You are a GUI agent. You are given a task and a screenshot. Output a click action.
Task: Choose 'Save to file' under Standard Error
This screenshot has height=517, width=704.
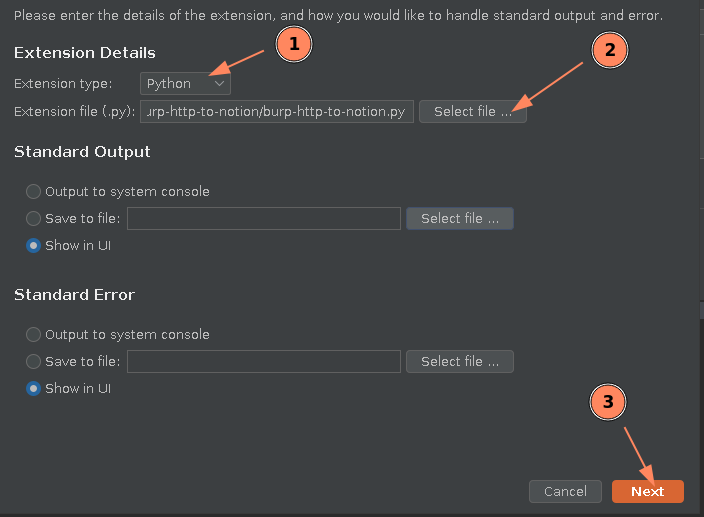pyautogui.click(x=34, y=362)
